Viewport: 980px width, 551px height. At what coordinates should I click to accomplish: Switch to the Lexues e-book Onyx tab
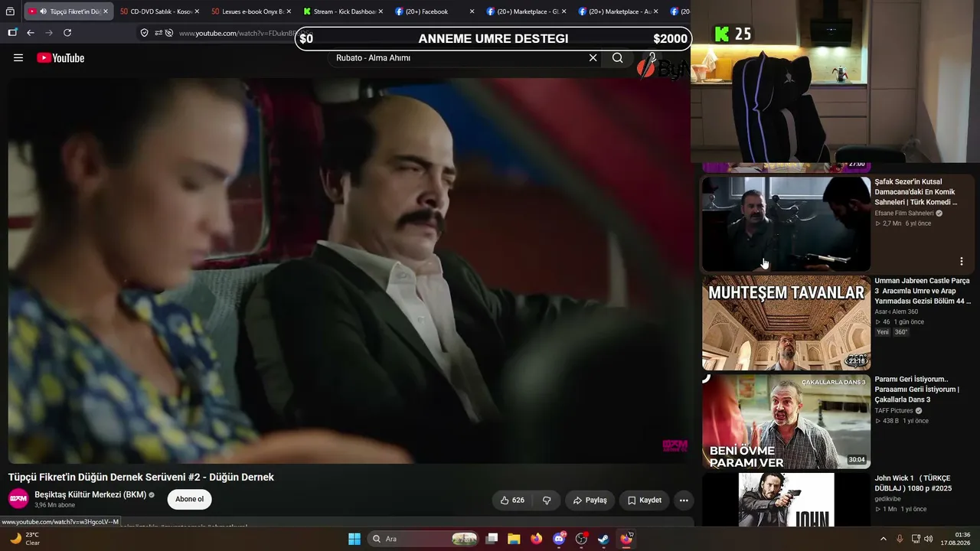[x=251, y=11]
